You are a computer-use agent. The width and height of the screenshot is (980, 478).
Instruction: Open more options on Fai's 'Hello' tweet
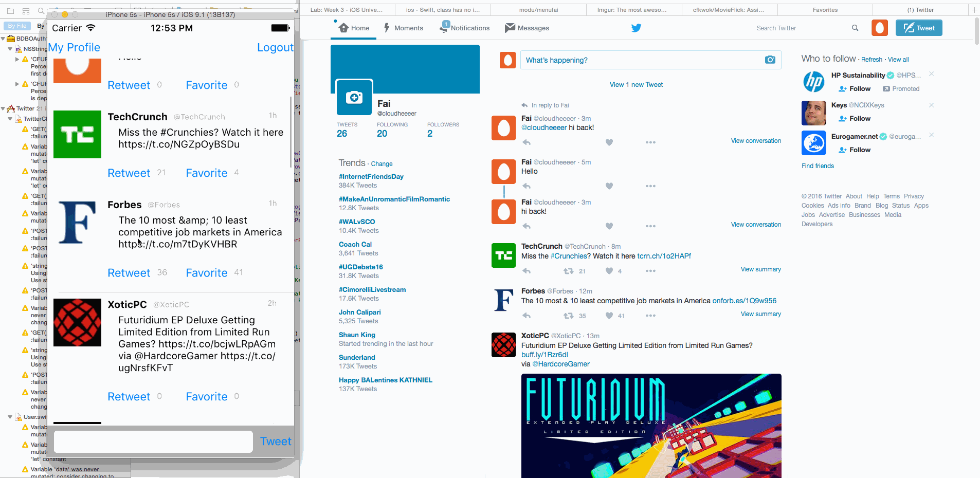(650, 186)
